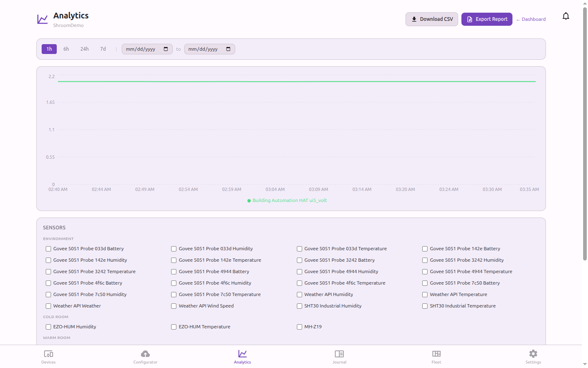588x368 pixels.
Task: Click the 03:35 AM axis label
Action: (529, 189)
